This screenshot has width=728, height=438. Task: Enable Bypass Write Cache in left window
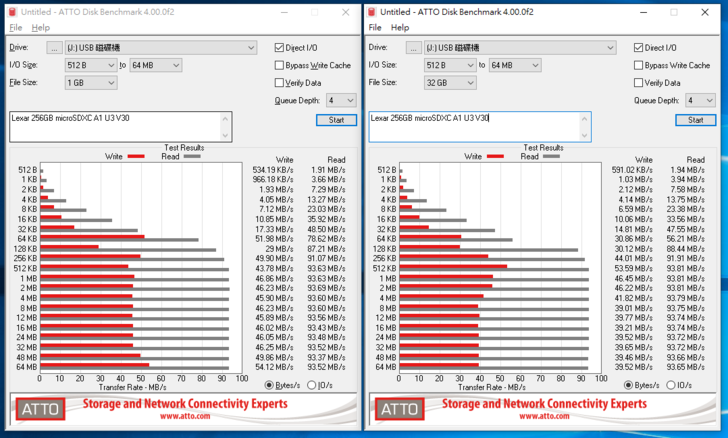click(279, 65)
